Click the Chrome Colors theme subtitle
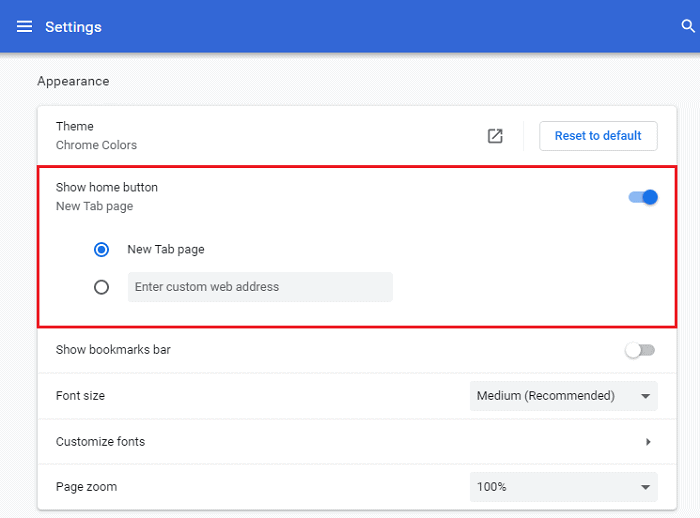 point(96,145)
